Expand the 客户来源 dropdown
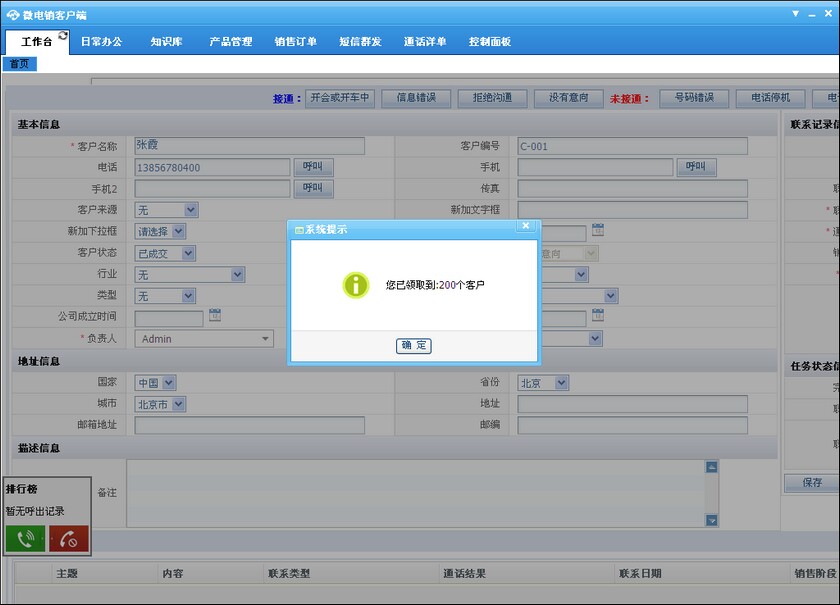Image resolution: width=840 pixels, height=605 pixels. (x=190, y=210)
